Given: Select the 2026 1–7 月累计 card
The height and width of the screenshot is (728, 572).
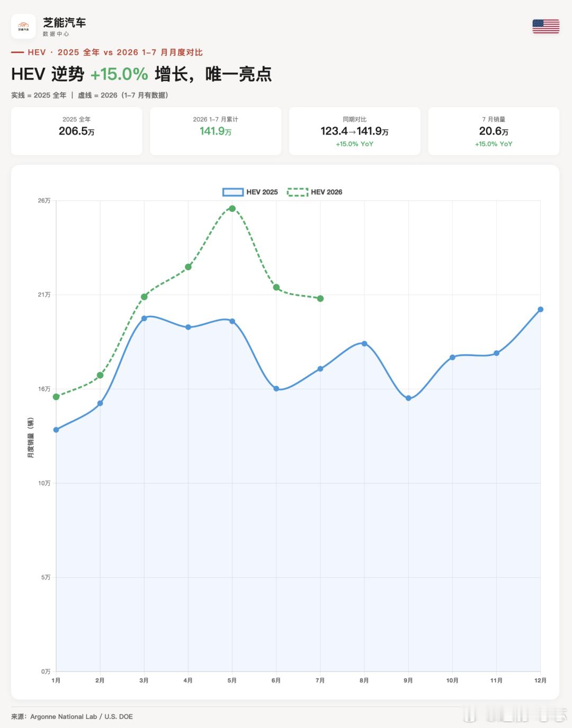Looking at the screenshot, I should click(x=216, y=131).
